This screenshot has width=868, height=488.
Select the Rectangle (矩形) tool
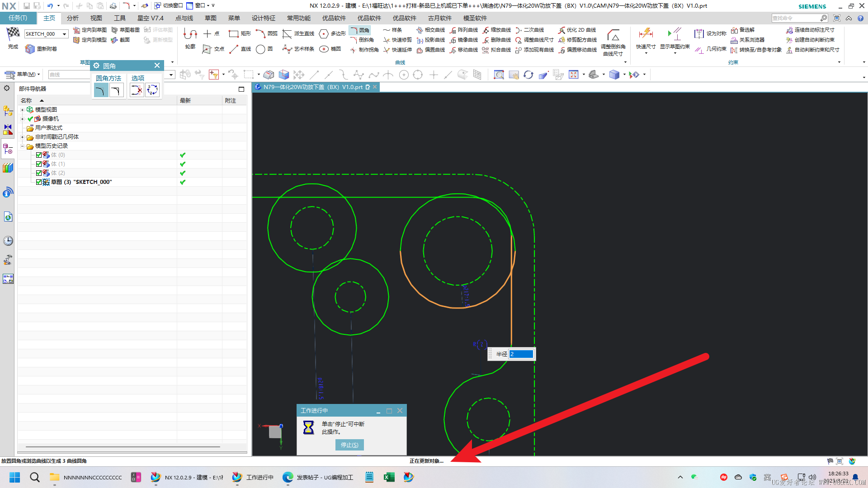pos(240,33)
